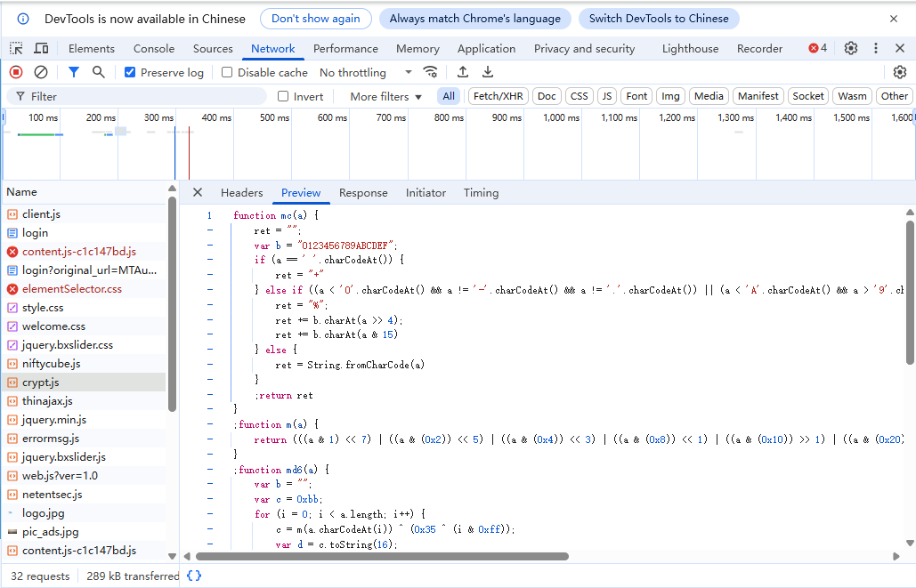This screenshot has height=588, width=916.
Task: Select the inspect element tool
Action: [14, 48]
